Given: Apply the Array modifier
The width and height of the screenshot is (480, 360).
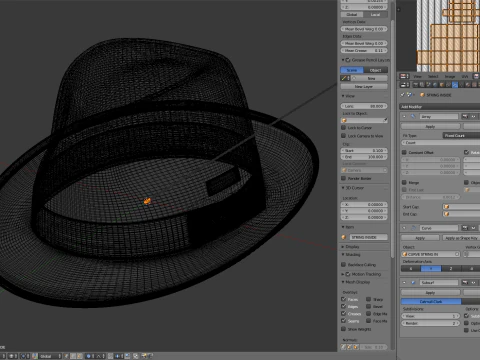Looking at the screenshot, I should tap(430, 127).
